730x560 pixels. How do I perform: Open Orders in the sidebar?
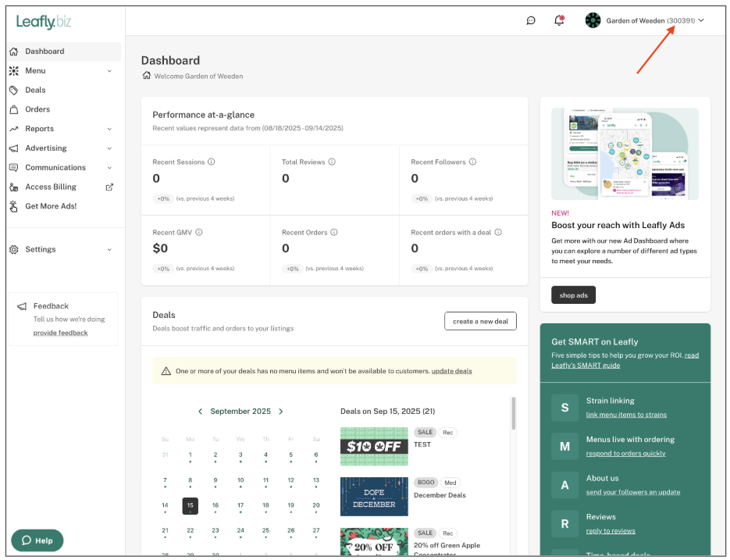click(x=37, y=109)
